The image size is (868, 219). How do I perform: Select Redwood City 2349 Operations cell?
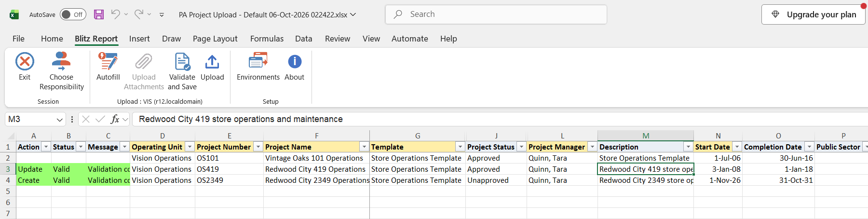tap(316, 180)
